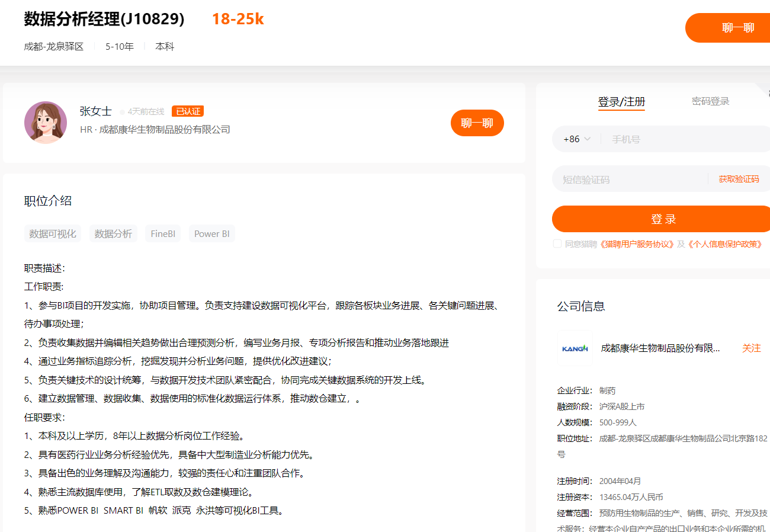Click HR · 成都康华生物制品股份有限公司 under 张女士

155,129
